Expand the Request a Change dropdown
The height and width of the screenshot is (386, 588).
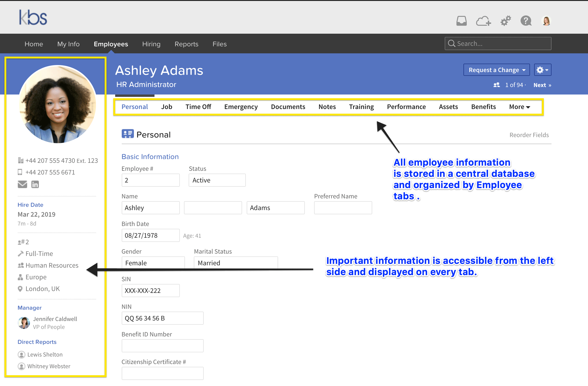496,70
